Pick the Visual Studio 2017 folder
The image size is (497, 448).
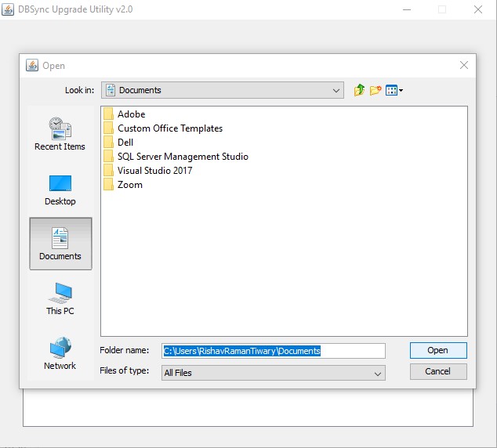154,171
